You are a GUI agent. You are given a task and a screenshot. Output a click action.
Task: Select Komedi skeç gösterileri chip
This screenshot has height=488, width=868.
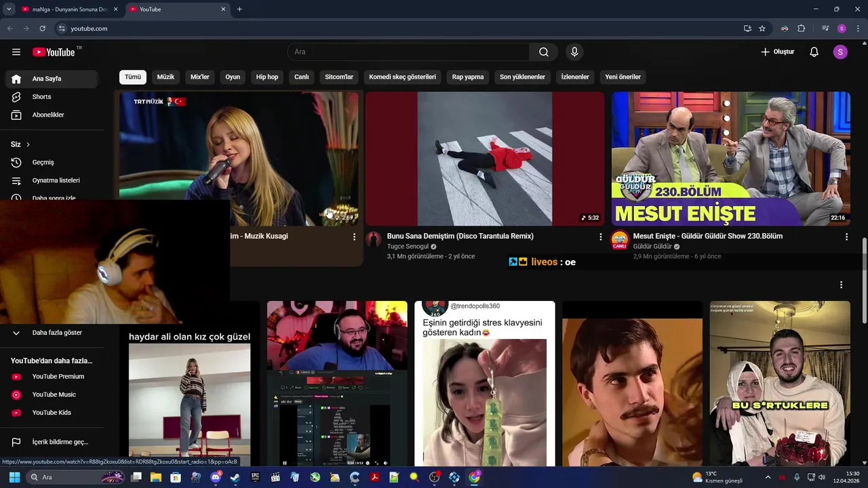(403, 77)
